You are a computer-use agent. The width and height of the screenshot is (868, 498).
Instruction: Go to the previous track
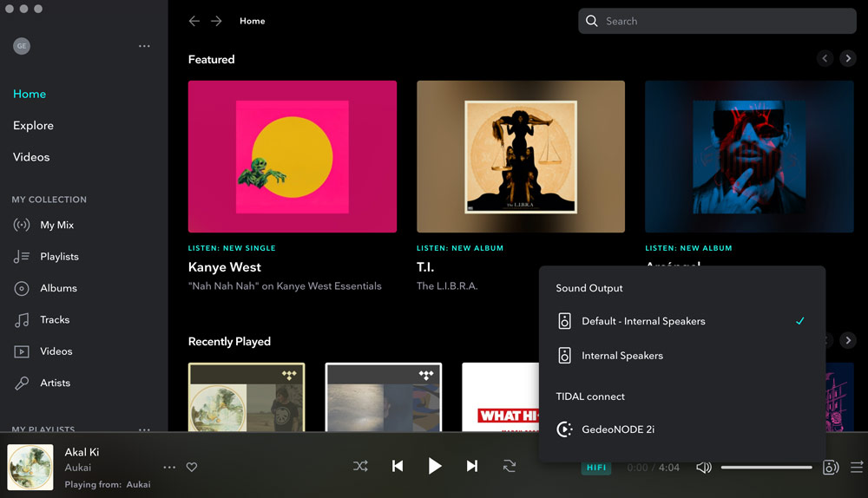click(398, 467)
